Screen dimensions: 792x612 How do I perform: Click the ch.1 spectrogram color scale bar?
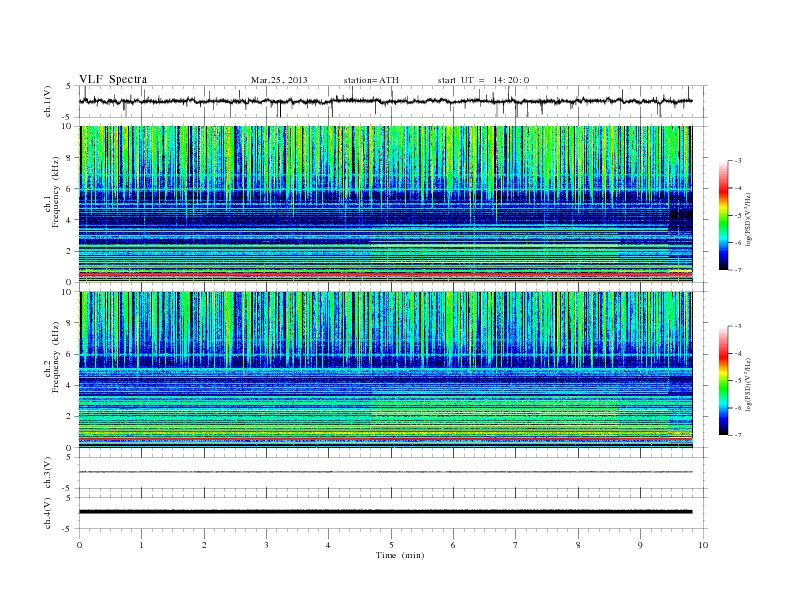(x=723, y=215)
